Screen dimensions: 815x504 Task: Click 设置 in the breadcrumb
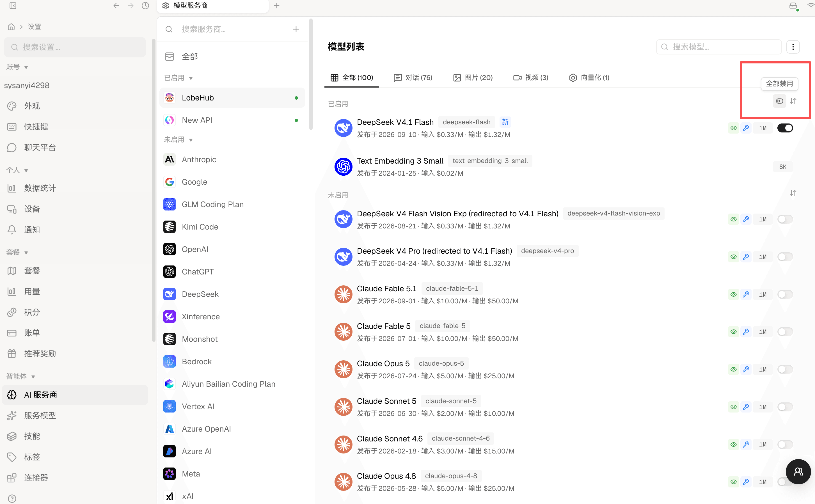[34, 27]
